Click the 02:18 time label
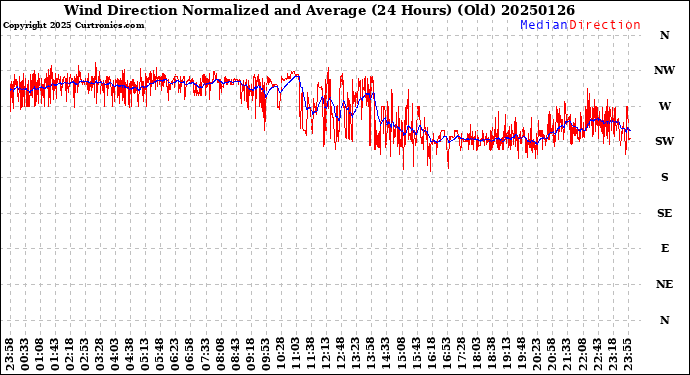 (70, 355)
